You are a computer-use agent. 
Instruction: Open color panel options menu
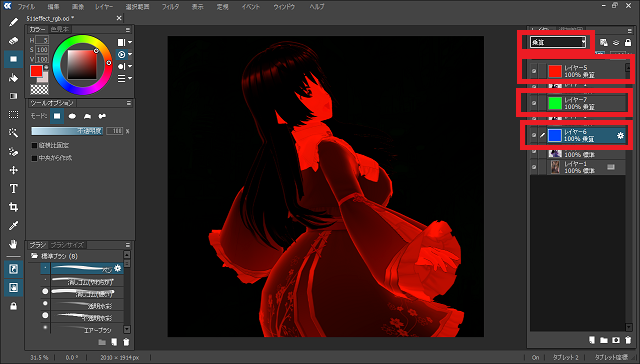[128, 30]
